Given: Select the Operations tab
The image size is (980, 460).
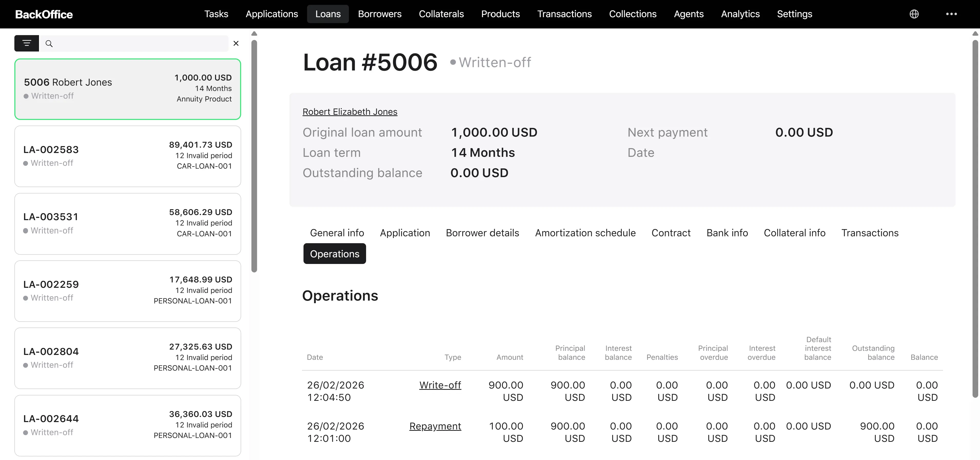Looking at the screenshot, I should 334,253.
